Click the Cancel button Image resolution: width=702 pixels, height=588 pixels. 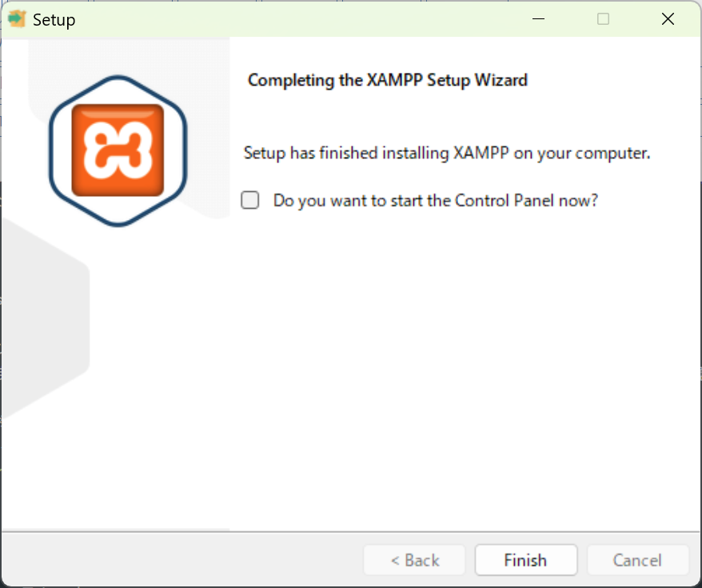pyautogui.click(x=637, y=560)
